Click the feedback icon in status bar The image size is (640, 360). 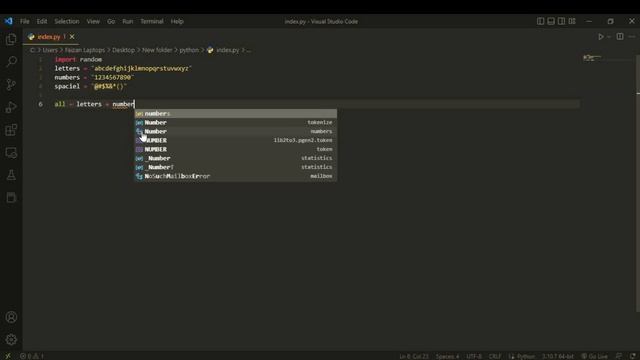[x=619, y=356]
